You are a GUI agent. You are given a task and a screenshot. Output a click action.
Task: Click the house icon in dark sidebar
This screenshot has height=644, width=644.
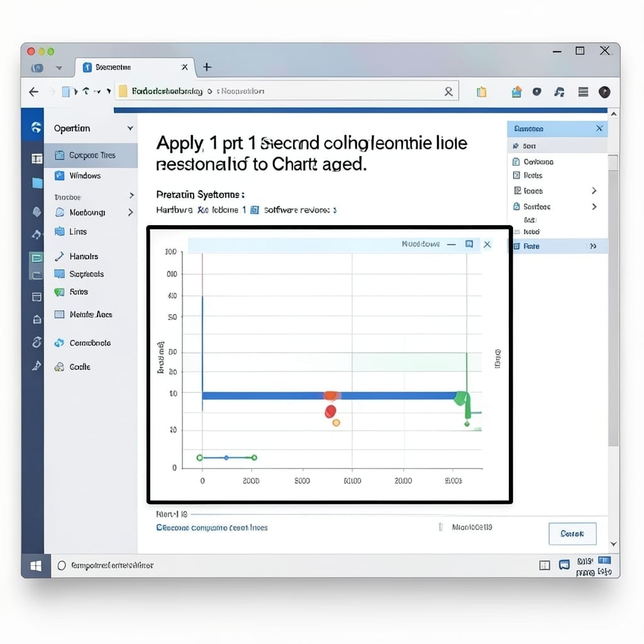click(37, 319)
